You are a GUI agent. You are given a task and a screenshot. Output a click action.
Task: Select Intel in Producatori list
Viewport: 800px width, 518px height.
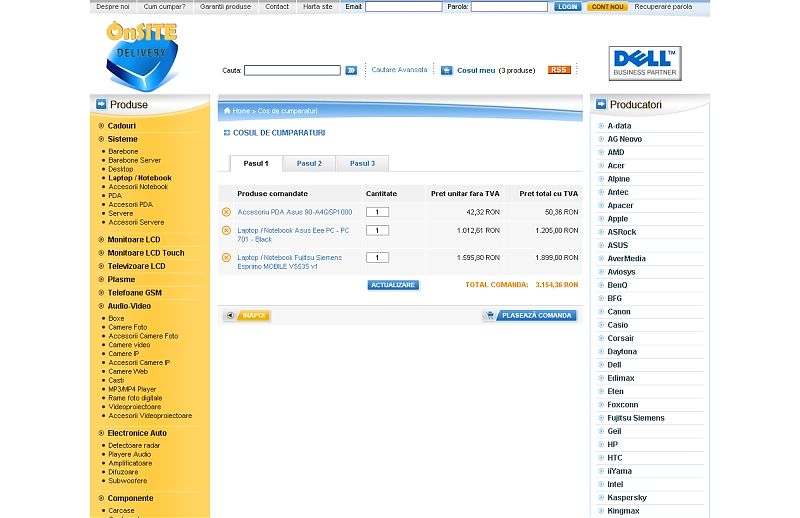(615, 484)
